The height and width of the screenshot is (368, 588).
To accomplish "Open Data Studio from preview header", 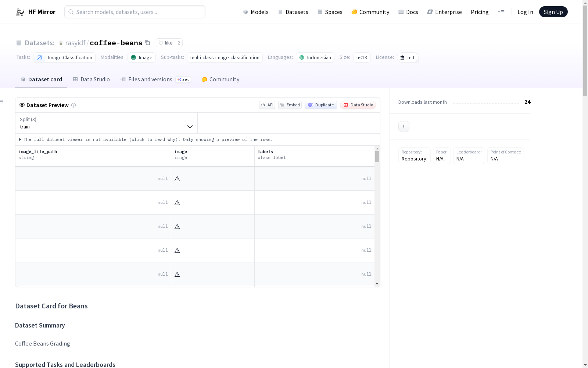I will [358, 105].
